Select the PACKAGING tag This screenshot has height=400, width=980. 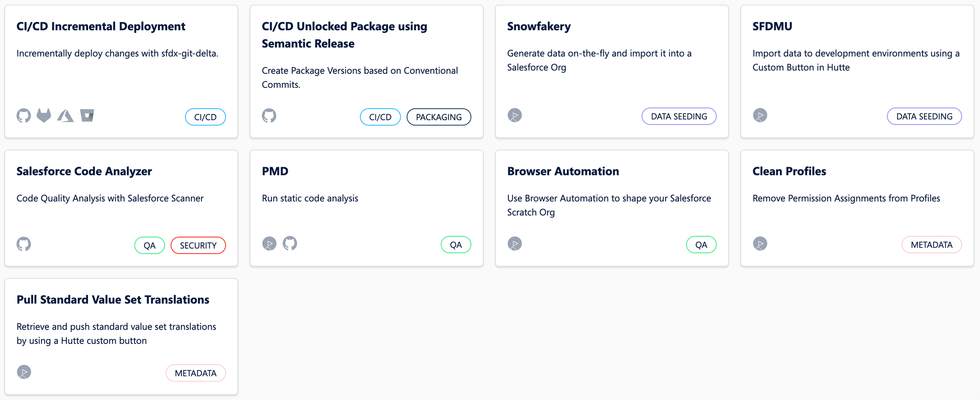439,117
